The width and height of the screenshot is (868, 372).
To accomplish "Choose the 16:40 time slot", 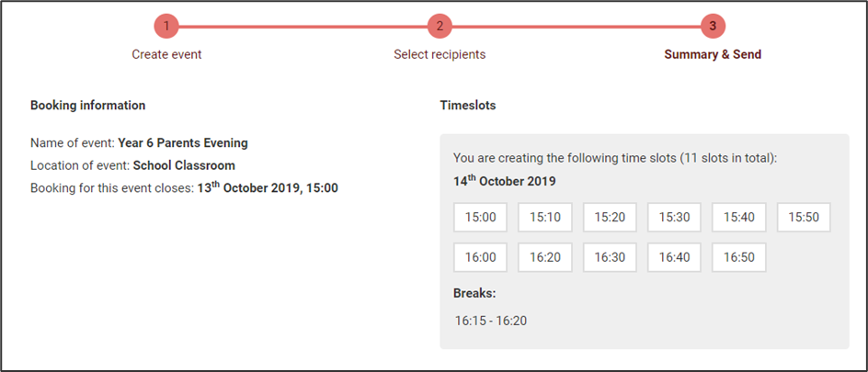I will coord(674,257).
